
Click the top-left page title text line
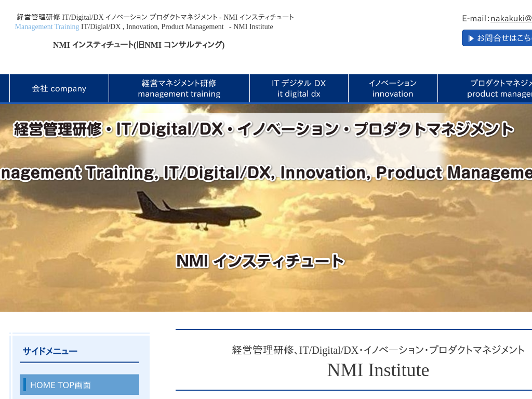[154, 17]
